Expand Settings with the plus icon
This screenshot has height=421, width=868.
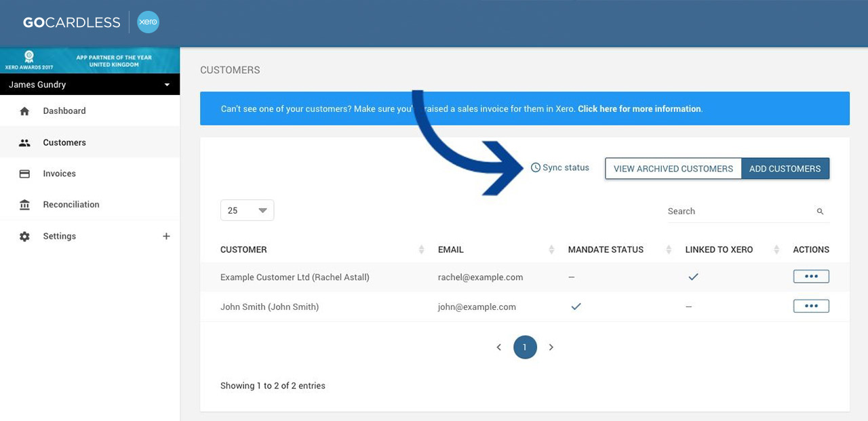coord(166,237)
